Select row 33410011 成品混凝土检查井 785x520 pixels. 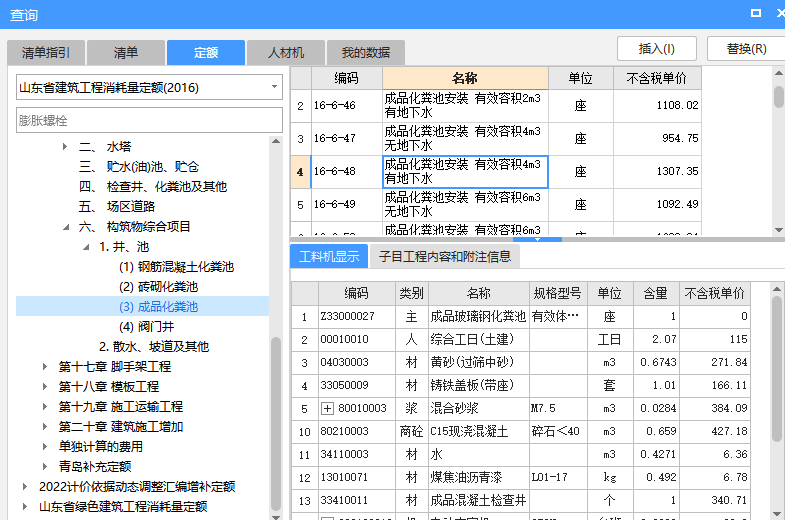tap(521, 500)
